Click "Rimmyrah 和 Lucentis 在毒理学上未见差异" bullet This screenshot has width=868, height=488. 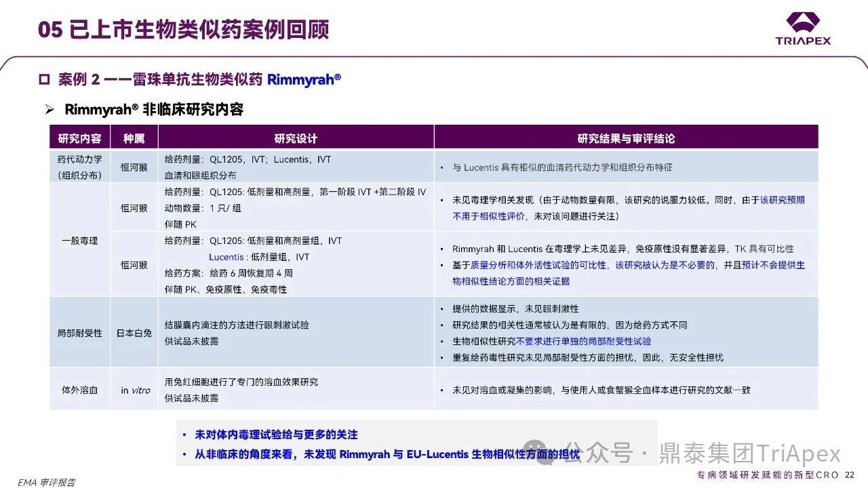[x=623, y=249]
